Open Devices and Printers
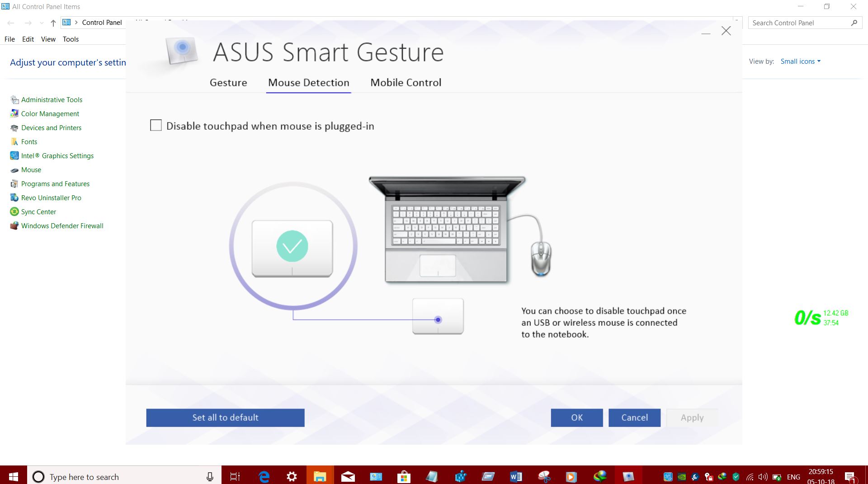 click(x=46, y=128)
